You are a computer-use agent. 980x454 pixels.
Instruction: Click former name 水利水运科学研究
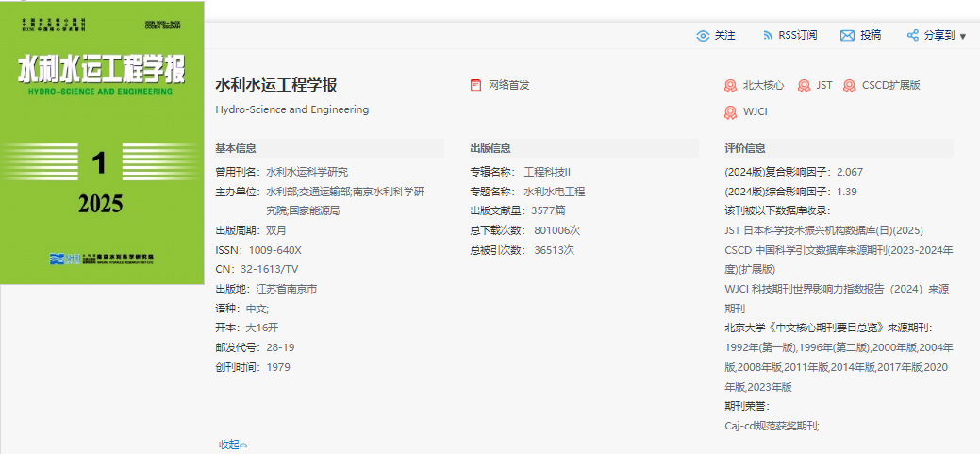(307, 172)
